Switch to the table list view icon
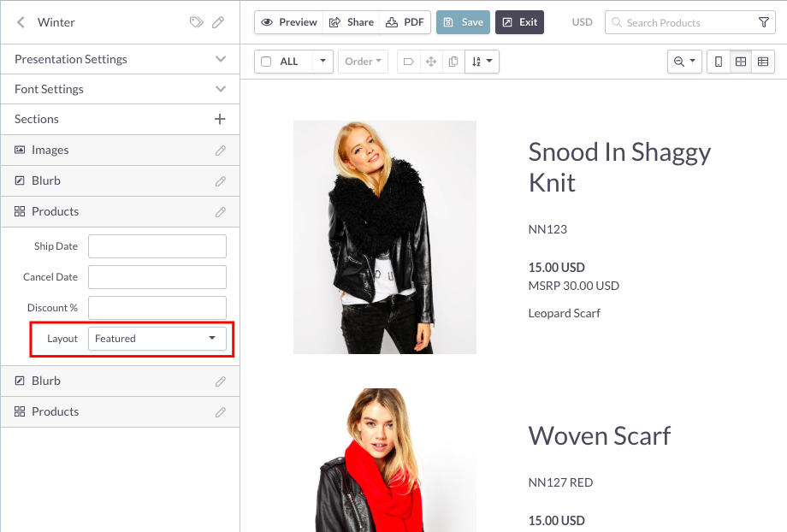 [763, 62]
